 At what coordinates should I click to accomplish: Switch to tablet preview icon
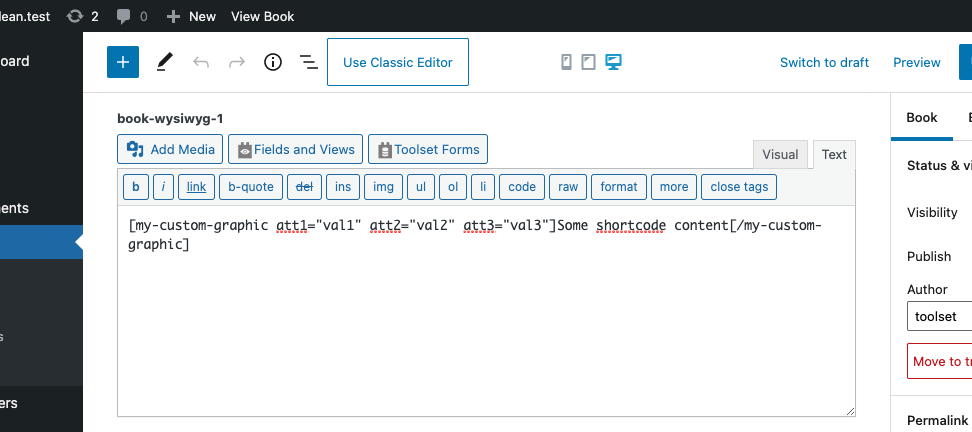coord(588,62)
